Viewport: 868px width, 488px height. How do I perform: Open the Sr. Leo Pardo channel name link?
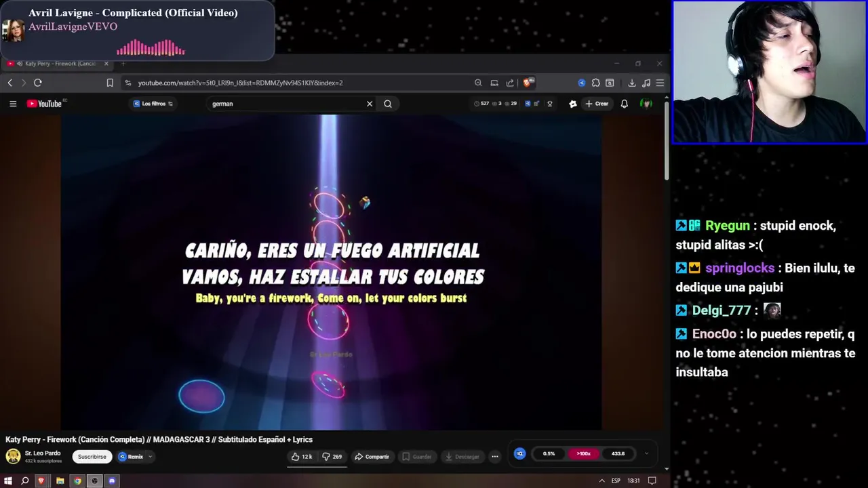[x=43, y=453]
